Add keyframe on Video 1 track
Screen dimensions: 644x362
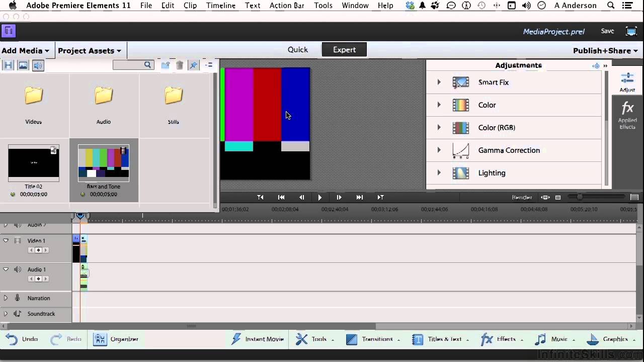pyautogui.click(x=38, y=250)
